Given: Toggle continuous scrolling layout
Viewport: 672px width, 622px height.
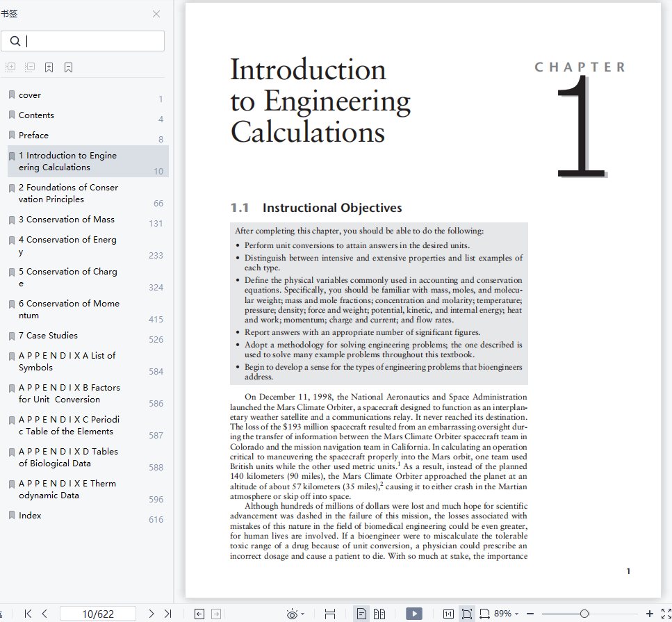Looking at the screenshot, I should pyautogui.click(x=330, y=614).
